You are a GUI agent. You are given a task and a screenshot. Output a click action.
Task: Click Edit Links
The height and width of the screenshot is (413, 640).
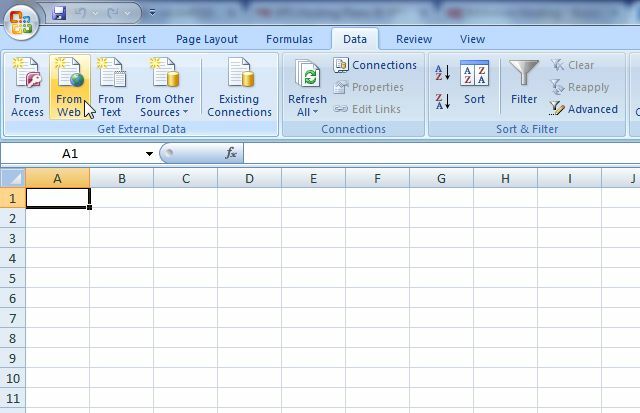pos(367,109)
